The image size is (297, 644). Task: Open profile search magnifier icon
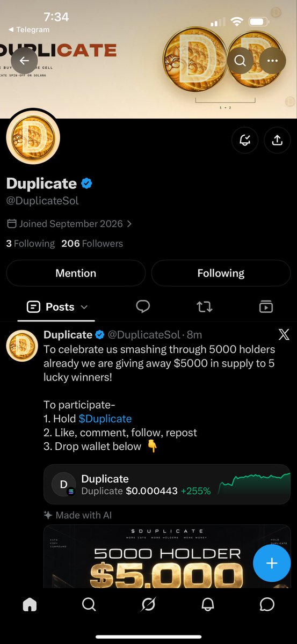[240, 61]
